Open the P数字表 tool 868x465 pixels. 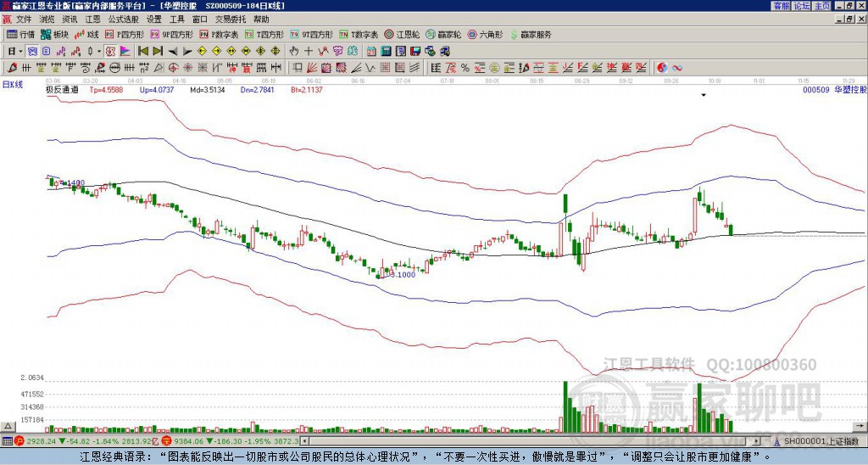click(219, 34)
